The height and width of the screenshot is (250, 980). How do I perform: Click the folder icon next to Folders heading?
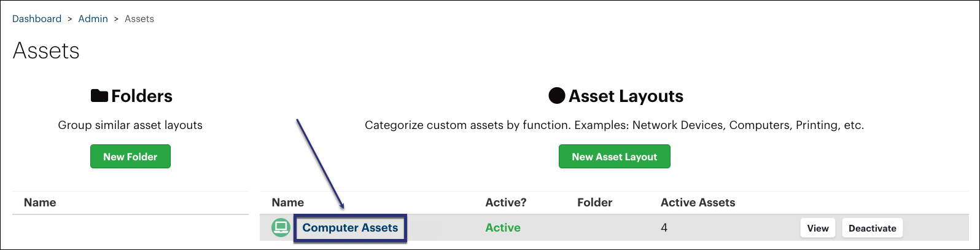(x=99, y=96)
